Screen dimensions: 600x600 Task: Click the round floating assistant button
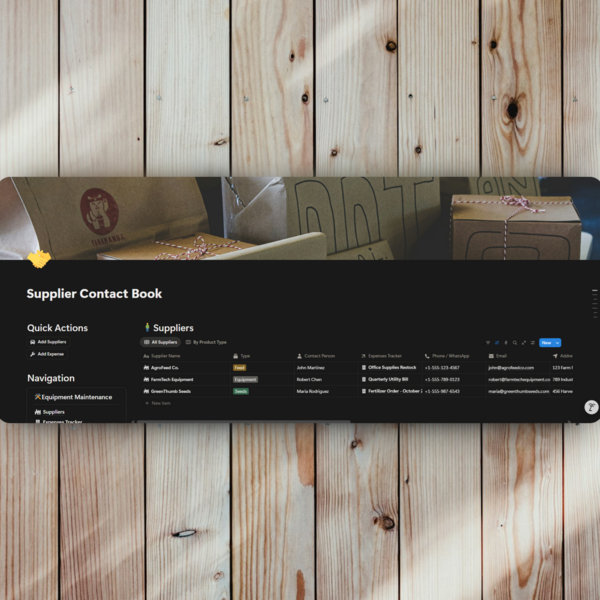[591, 407]
